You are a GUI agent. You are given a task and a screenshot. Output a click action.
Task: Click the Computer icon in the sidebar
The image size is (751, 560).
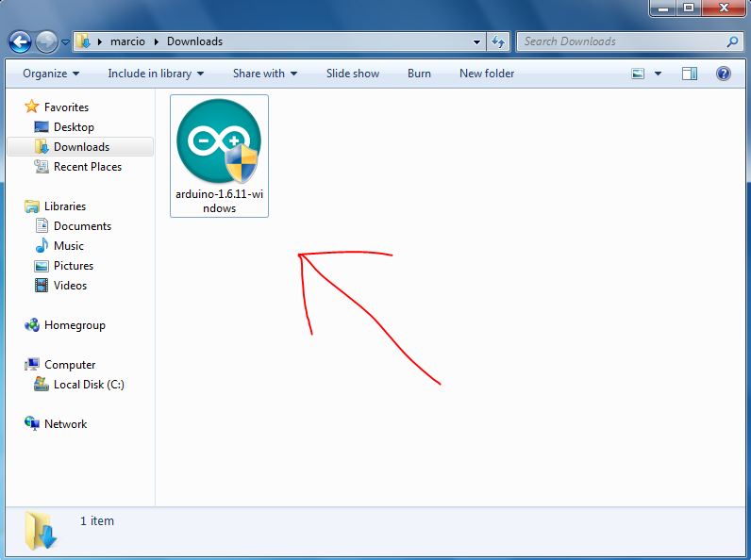(x=32, y=365)
